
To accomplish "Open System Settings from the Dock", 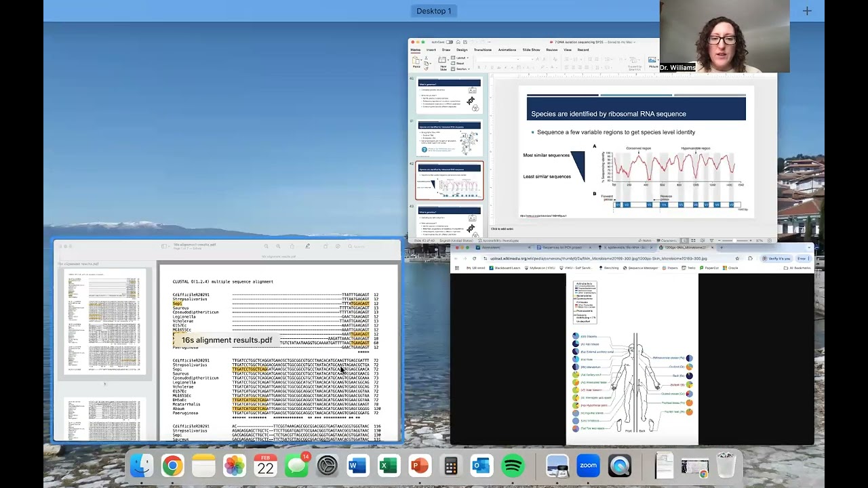I will (327, 466).
